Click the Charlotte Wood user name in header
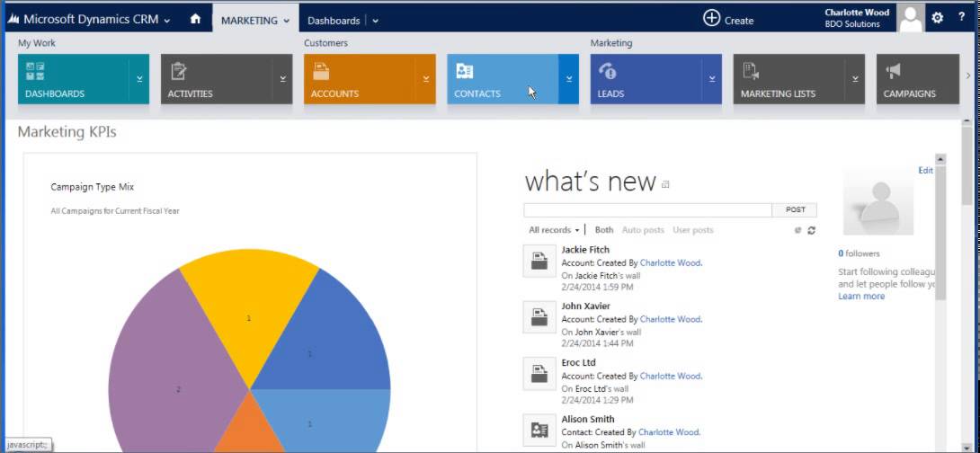The height and width of the screenshot is (453, 980). [857, 13]
